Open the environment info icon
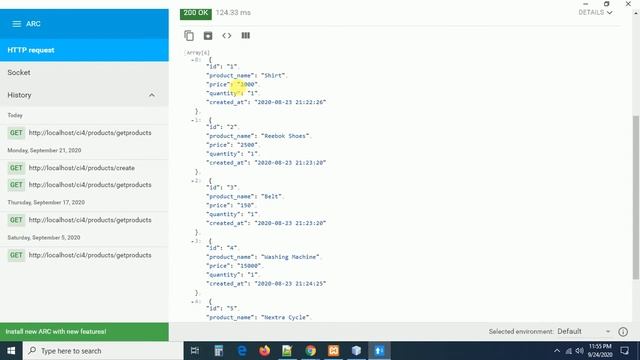The image size is (640, 360). (x=623, y=332)
